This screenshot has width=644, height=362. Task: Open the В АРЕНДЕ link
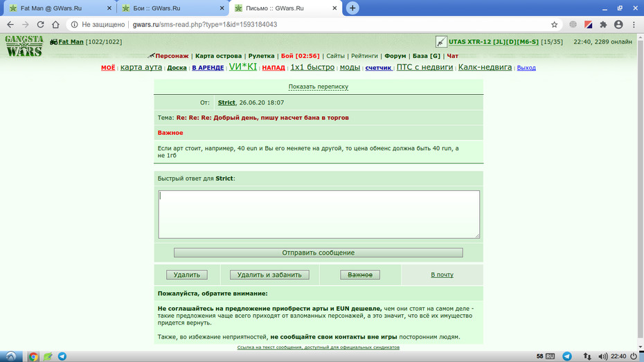[208, 68]
